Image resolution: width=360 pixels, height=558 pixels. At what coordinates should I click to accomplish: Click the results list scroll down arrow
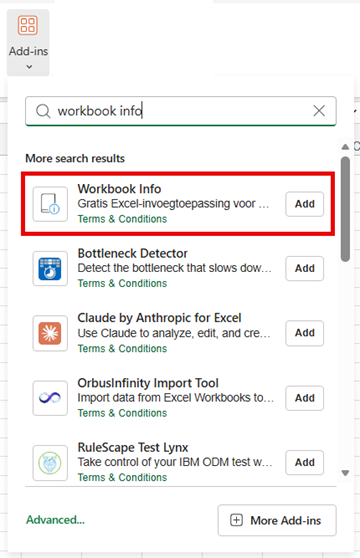[x=345, y=473]
